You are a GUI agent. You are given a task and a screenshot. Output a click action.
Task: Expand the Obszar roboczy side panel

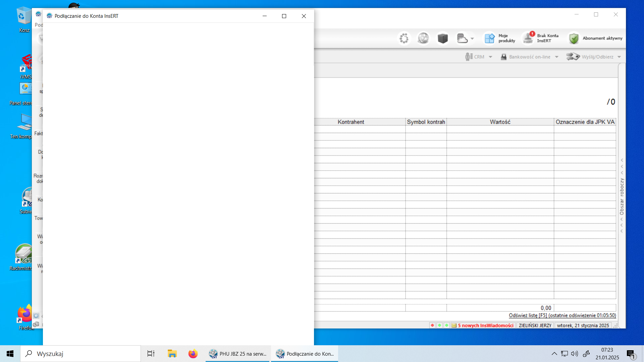coord(622,196)
